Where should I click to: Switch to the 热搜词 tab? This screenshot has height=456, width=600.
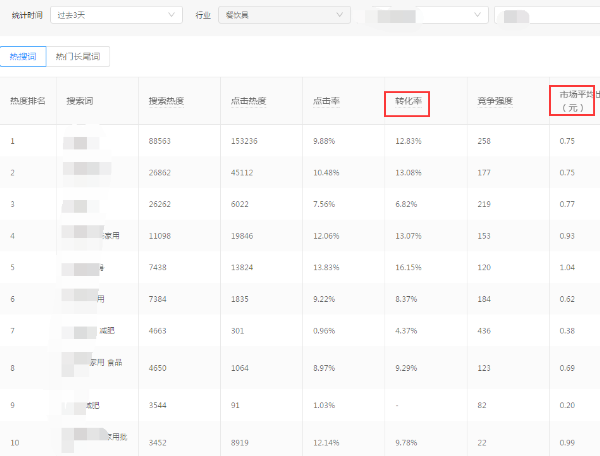22,57
